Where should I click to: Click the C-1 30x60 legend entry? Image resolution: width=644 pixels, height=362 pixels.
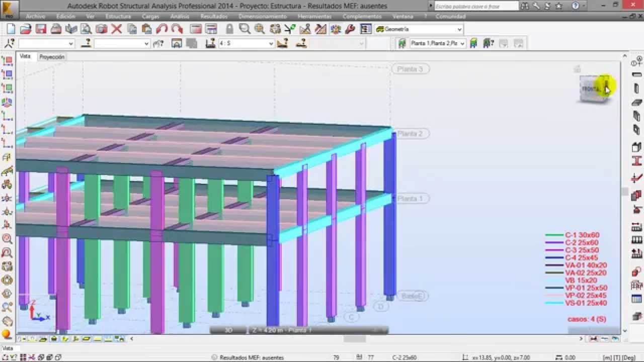[573, 235]
